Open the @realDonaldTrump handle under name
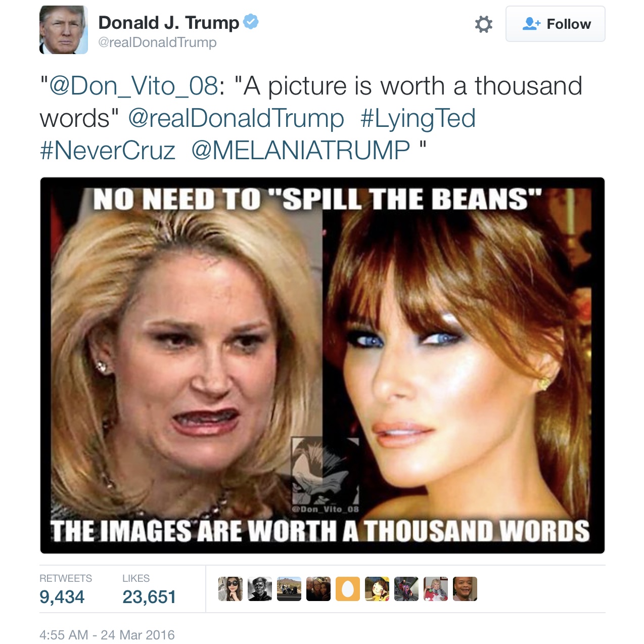 coord(157,42)
